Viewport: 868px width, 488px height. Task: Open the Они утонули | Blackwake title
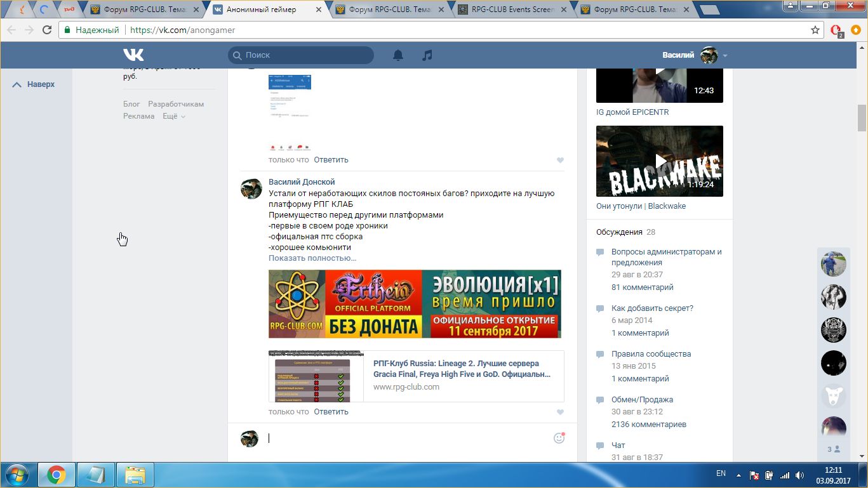tap(641, 206)
